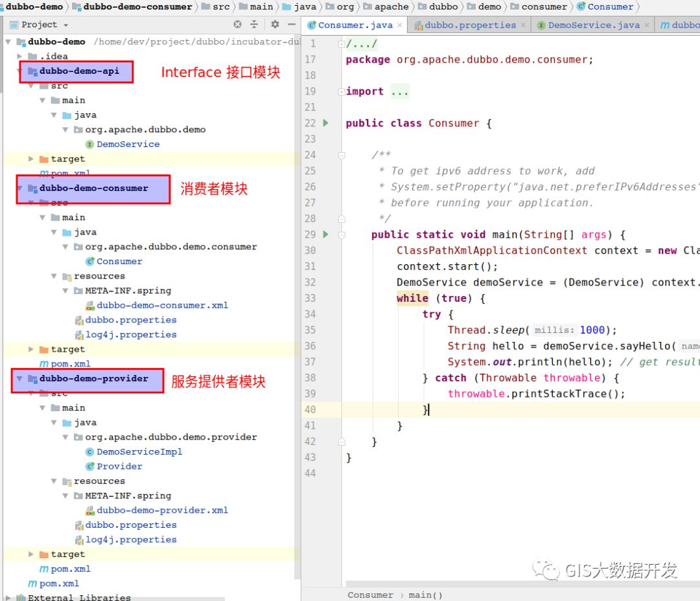Close the Consumer.java tab
Screen dimensions: 700x601
click(399, 25)
